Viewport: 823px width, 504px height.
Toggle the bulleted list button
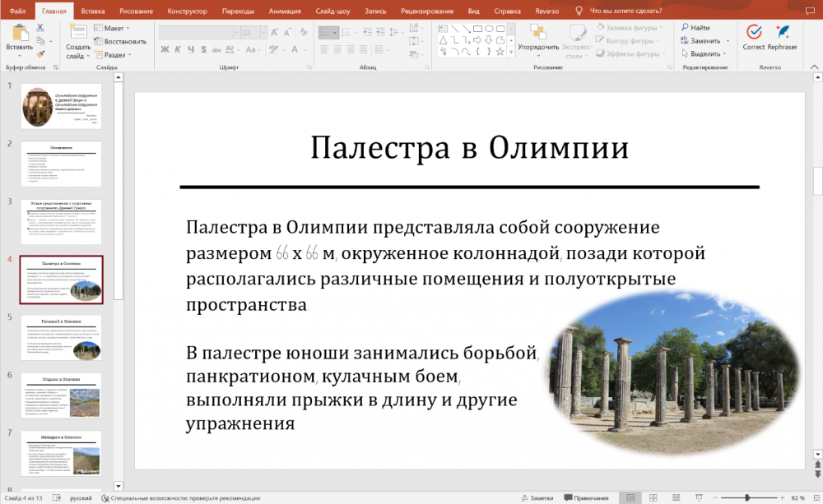pyautogui.click(x=326, y=33)
